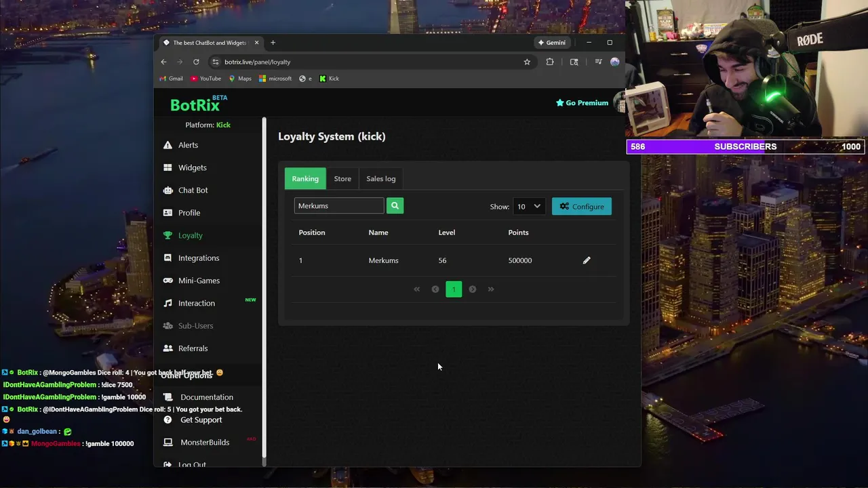Click the Configure button

click(x=582, y=206)
